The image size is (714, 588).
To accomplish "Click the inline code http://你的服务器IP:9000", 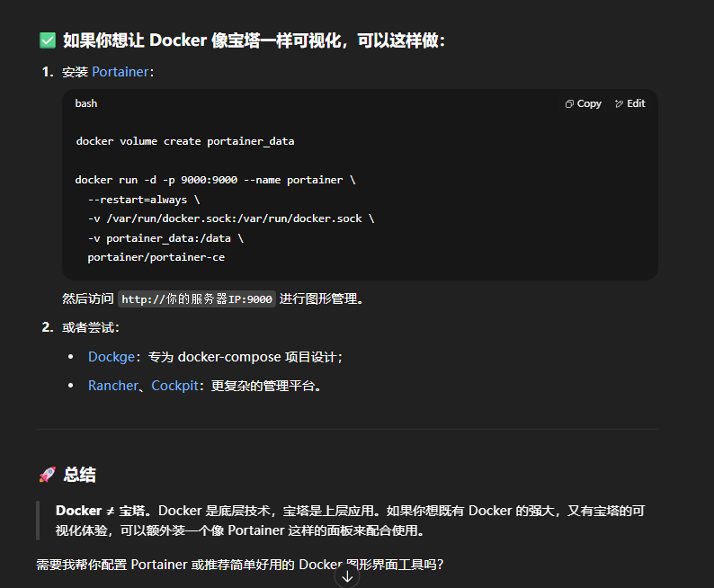I will [x=197, y=299].
